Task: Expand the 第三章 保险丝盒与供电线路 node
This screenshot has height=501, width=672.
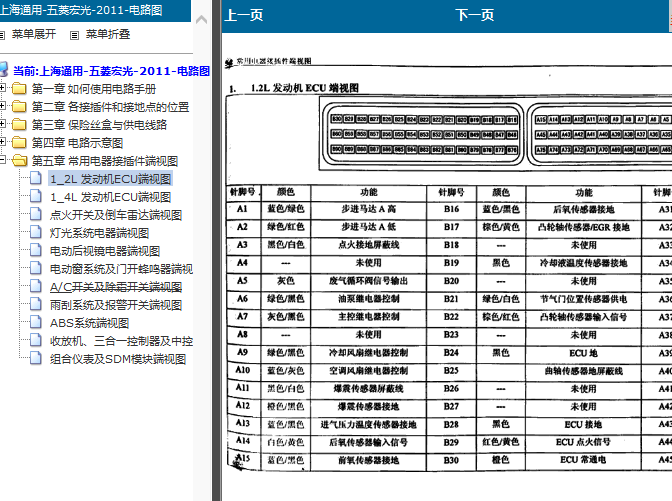Action: click(x=2, y=124)
